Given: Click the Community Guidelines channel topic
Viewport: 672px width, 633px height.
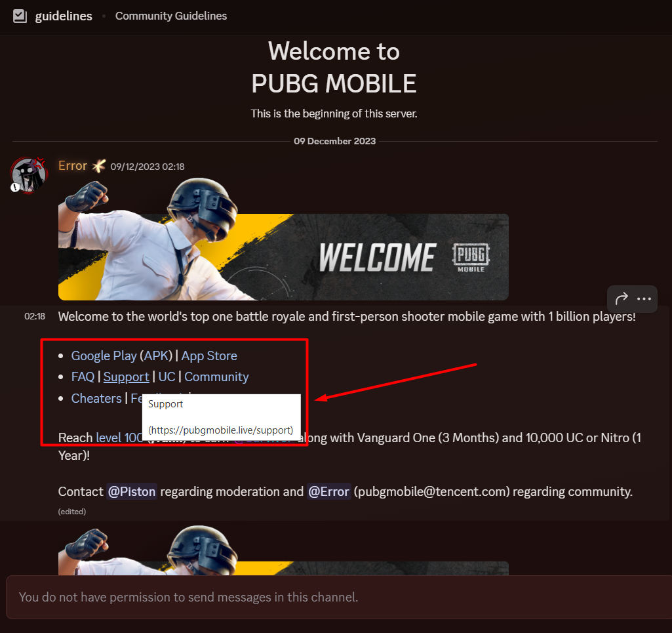Looking at the screenshot, I should coord(171,16).
